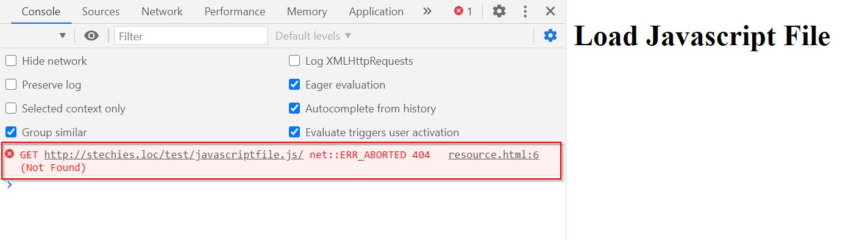Click the red error icon beside GET

click(10, 154)
